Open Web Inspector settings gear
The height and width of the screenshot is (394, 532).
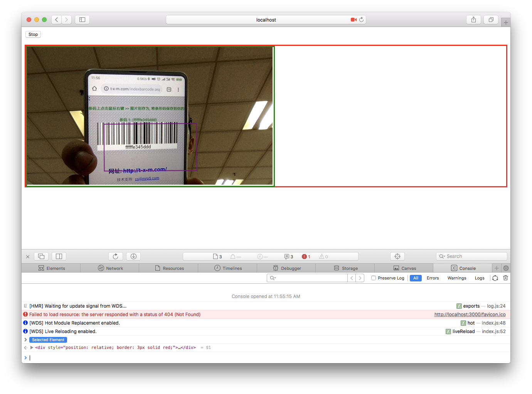(x=506, y=268)
